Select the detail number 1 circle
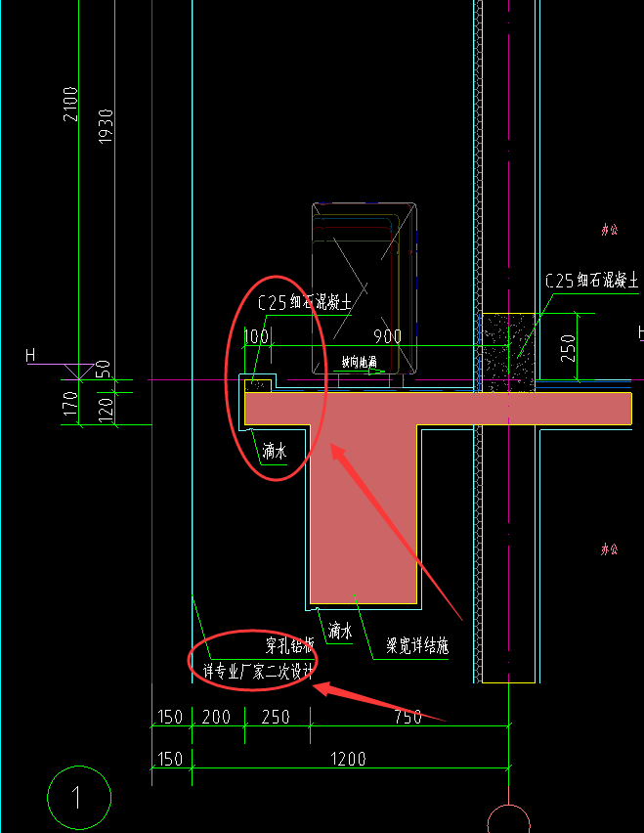644x833 pixels. coord(79,798)
